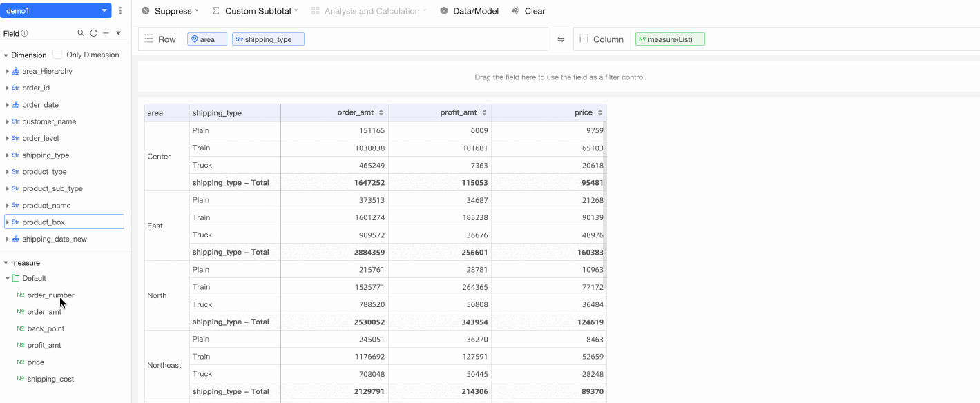Click the Field info icon
Viewport: 980px width, 403px height.
[25, 33]
